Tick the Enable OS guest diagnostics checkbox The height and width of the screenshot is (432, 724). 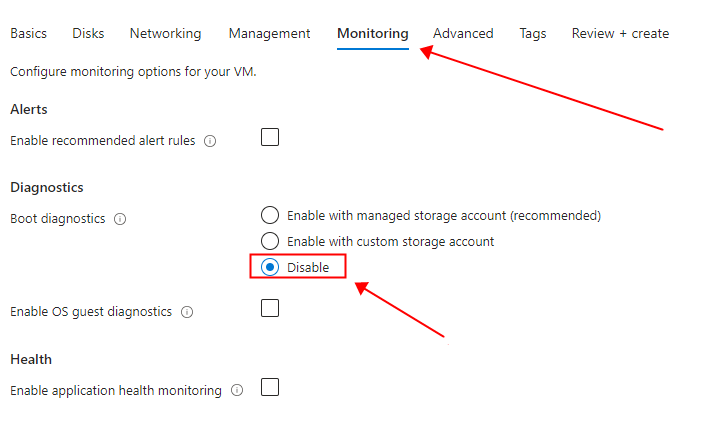(x=270, y=309)
